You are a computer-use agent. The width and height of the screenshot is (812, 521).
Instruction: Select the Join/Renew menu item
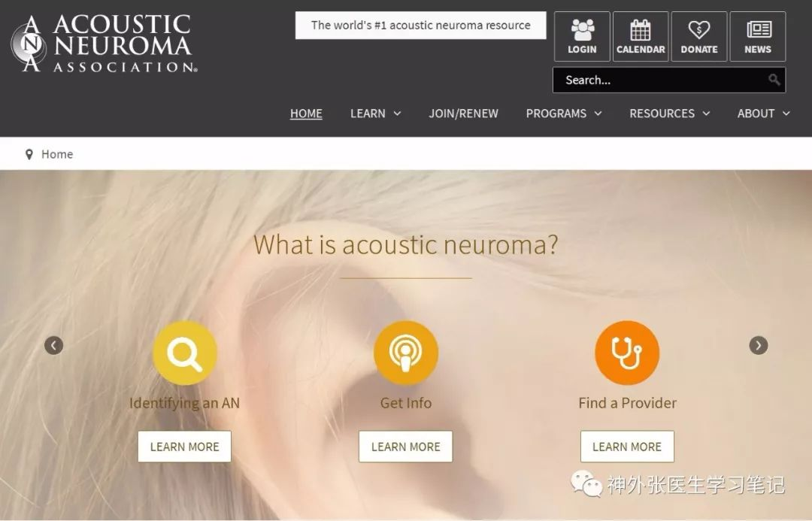pos(463,114)
